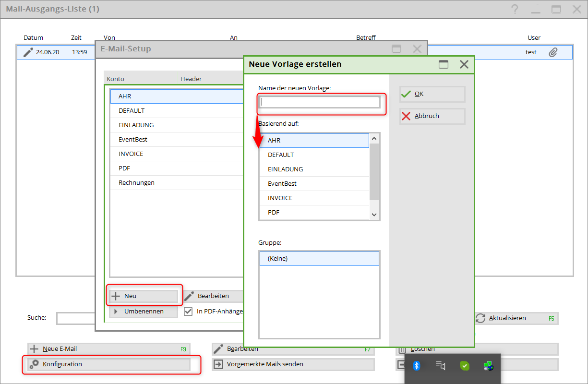Image resolution: width=588 pixels, height=384 pixels.
Task: Click the User column header
Action: [534, 38]
